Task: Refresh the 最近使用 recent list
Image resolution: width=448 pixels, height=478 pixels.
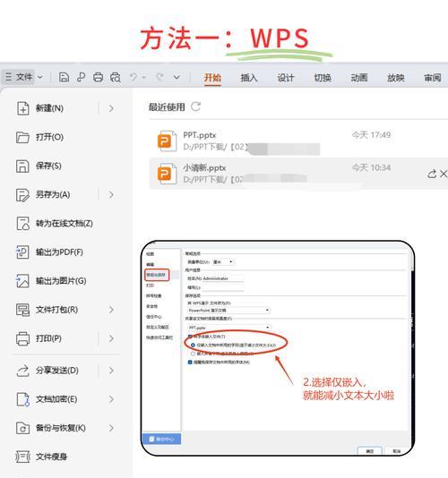Action: [196, 107]
